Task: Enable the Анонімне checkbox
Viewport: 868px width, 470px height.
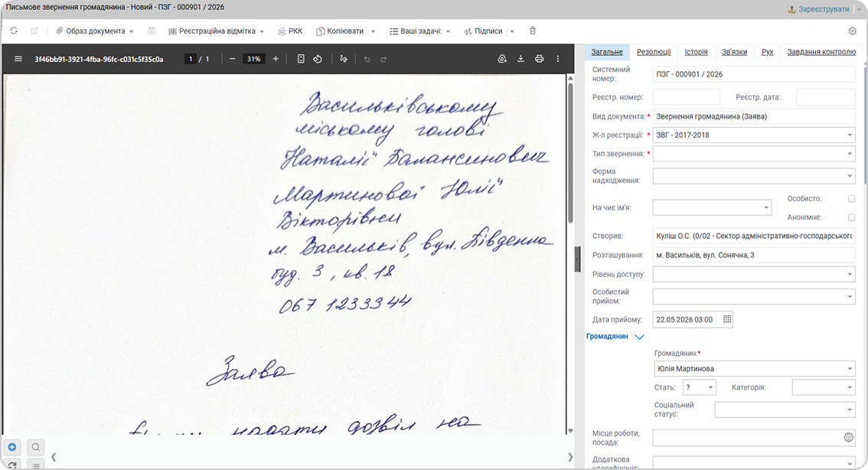Action: click(x=851, y=217)
